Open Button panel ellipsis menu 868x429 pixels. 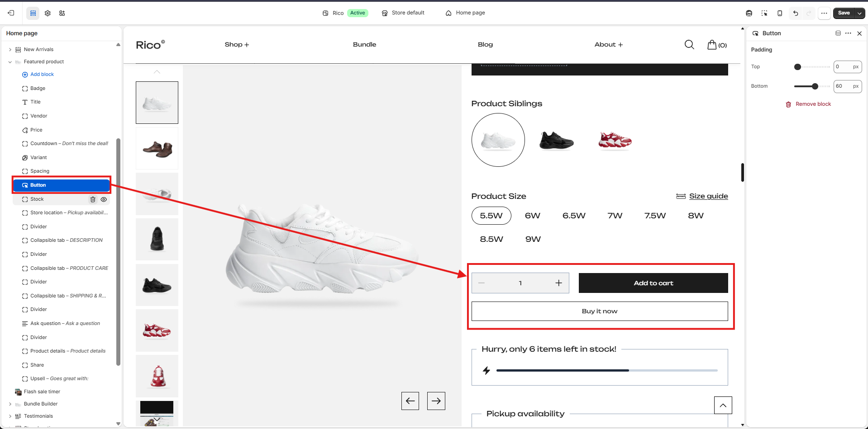[848, 33]
